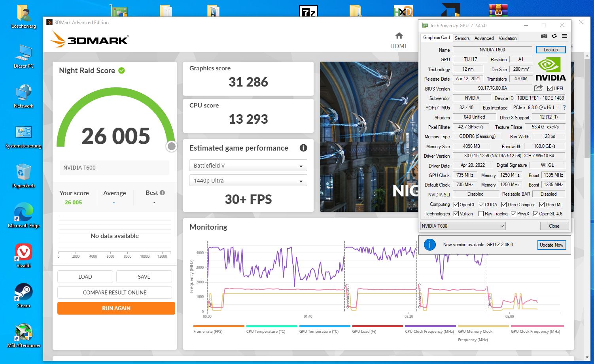This screenshot has height=364, width=594.
Task: Toggle the Vulkan checkbox
Action: tap(456, 214)
